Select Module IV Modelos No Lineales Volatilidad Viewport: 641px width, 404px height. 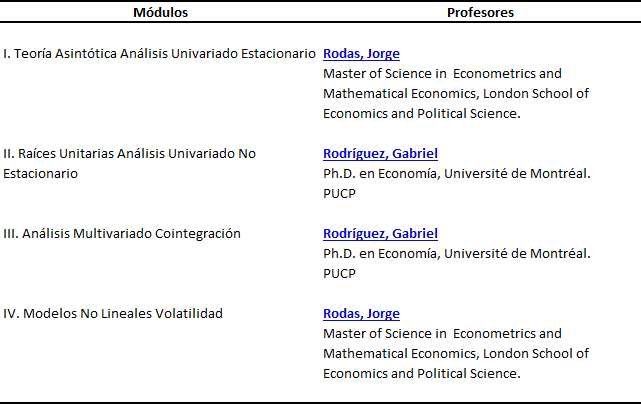pyautogui.click(x=113, y=314)
